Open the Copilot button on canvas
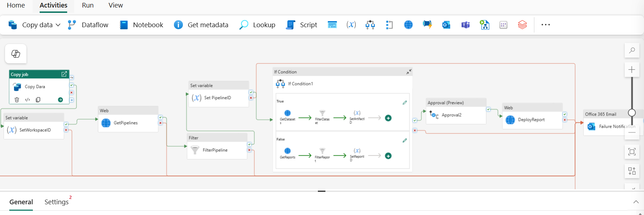644x215 pixels. [x=16, y=54]
